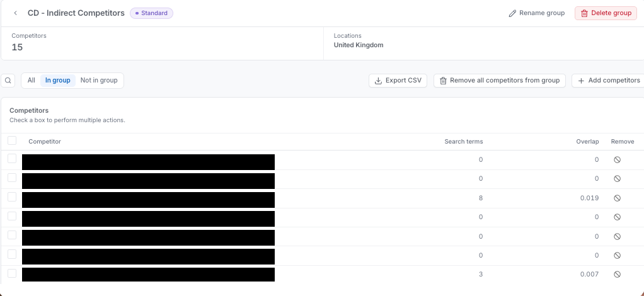Toggle the select-all checkbox in table header
The image size is (644, 296).
[x=12, y=141]
